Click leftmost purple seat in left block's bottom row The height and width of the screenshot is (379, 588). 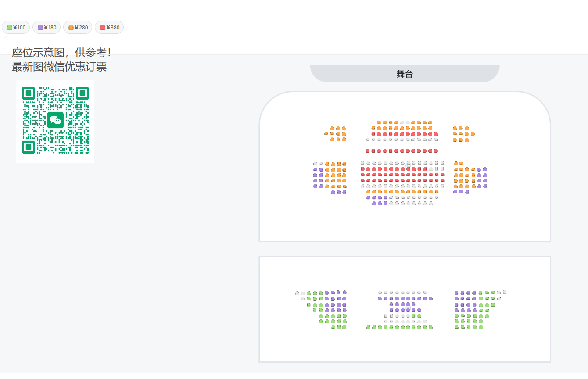click(333, 192)
